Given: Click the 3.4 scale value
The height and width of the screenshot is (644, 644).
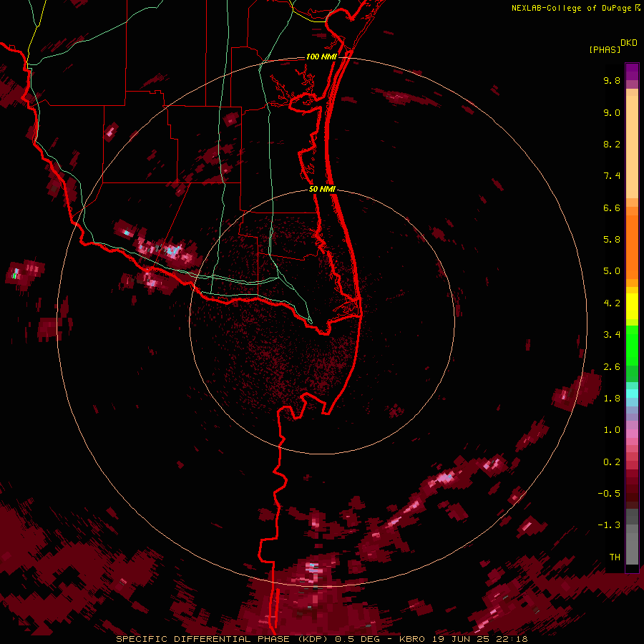Looking at the screenshot, I should [612, 335].
